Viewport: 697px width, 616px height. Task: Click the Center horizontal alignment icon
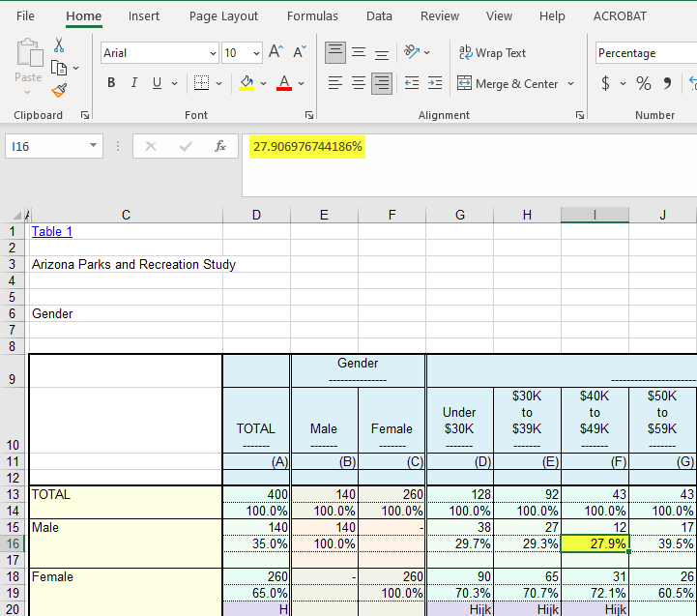pos(359,84)
